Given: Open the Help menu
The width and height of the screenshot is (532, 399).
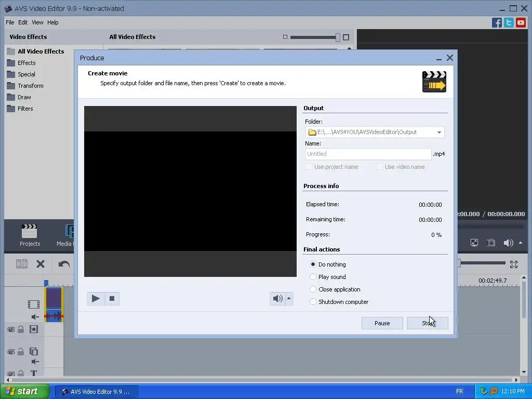Looking at the screenshot, I should tap(52, 22).
